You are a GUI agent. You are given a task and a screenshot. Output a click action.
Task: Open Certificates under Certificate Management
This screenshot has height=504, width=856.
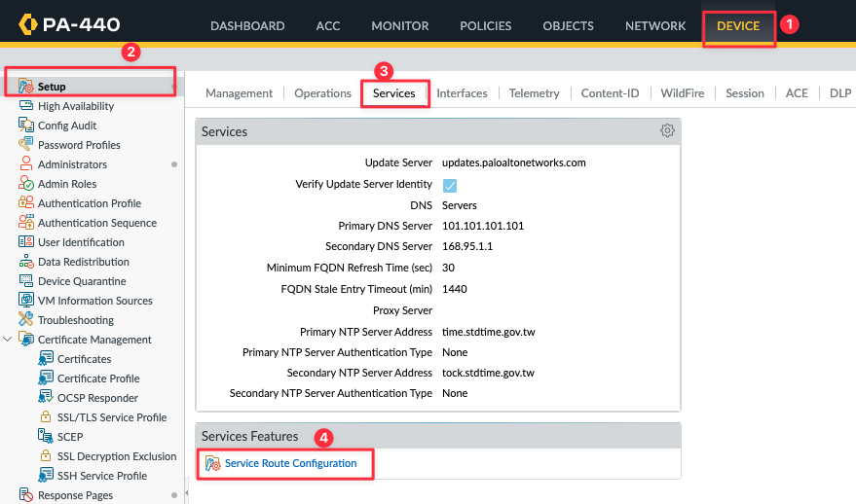click(84, 359)
